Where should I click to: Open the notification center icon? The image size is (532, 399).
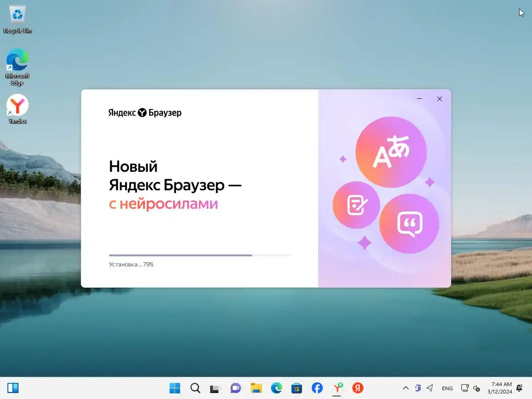coord(520,388)
